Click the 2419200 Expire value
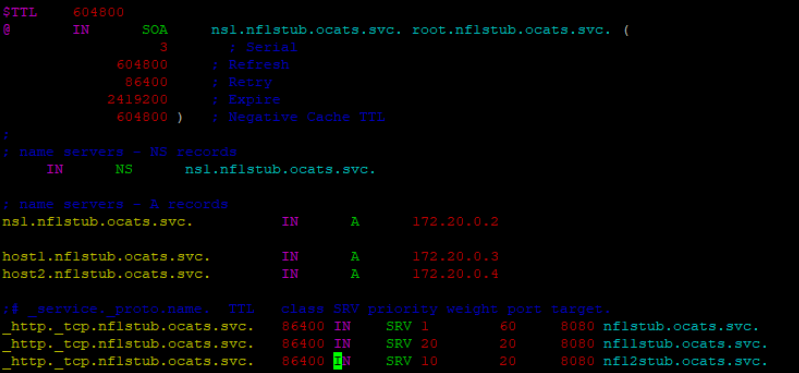This screenshot has height=373, width=799. (x=138, y=99)
